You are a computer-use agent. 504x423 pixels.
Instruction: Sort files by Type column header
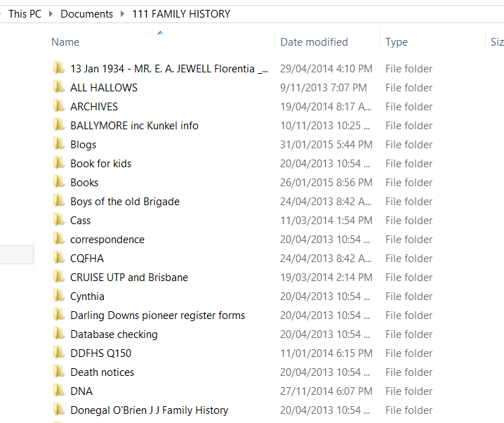click(397, 42)
